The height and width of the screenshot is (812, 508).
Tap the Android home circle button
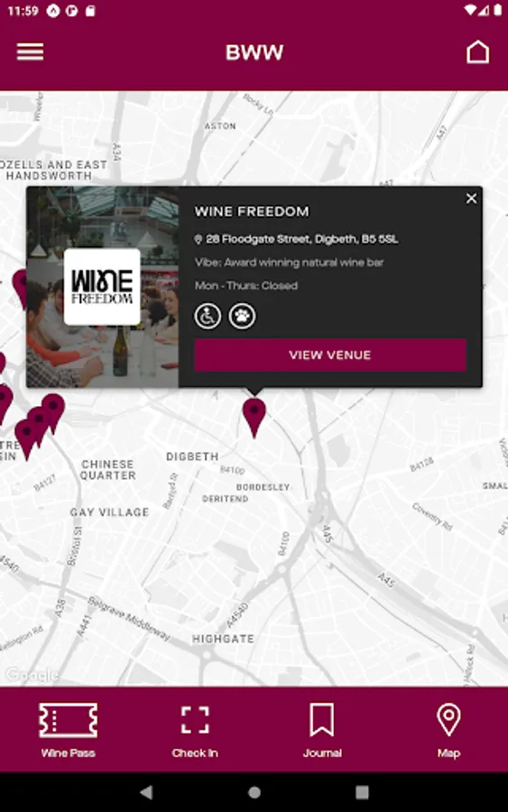[x=254, y=792]
